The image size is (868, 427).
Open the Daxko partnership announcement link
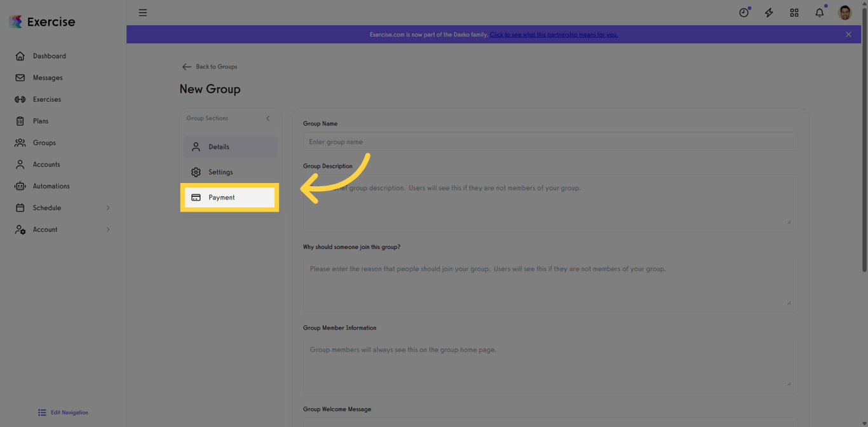[x=553, y=34]
